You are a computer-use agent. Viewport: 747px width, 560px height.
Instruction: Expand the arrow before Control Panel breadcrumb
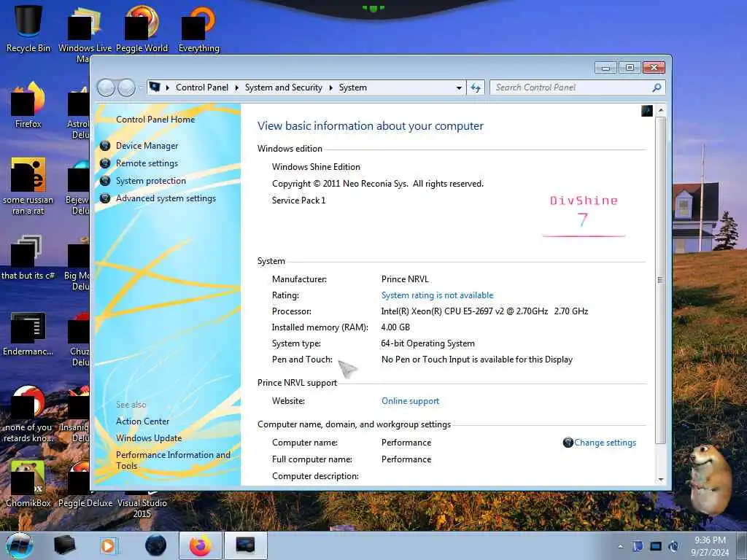click(x=168, y=87)
